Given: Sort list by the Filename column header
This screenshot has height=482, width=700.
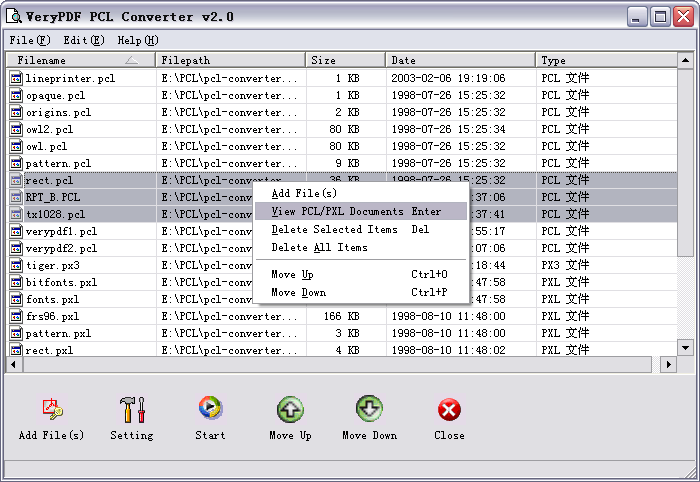Looking at the screenshot, I should click(x=81, y=60).
